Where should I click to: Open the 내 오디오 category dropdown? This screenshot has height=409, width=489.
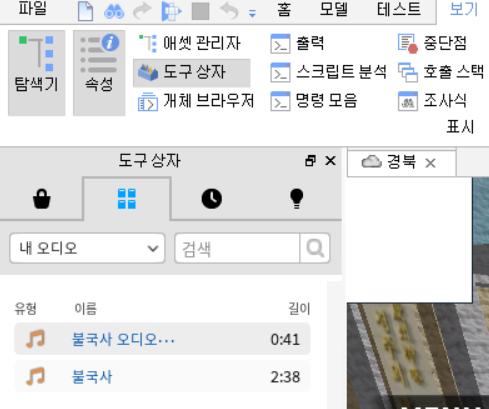pos(87,248)
